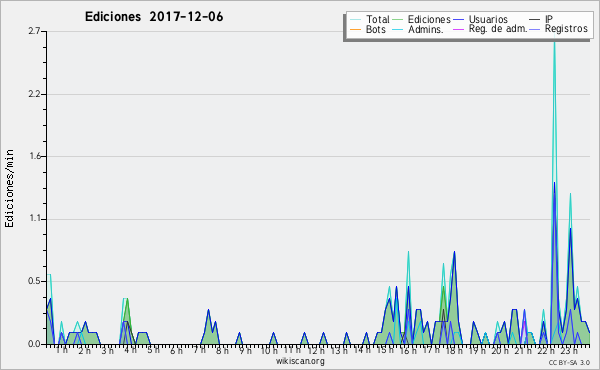600x370 pixels.
Task: Click the '12 h' x-axis label
Action: point(316,350)
